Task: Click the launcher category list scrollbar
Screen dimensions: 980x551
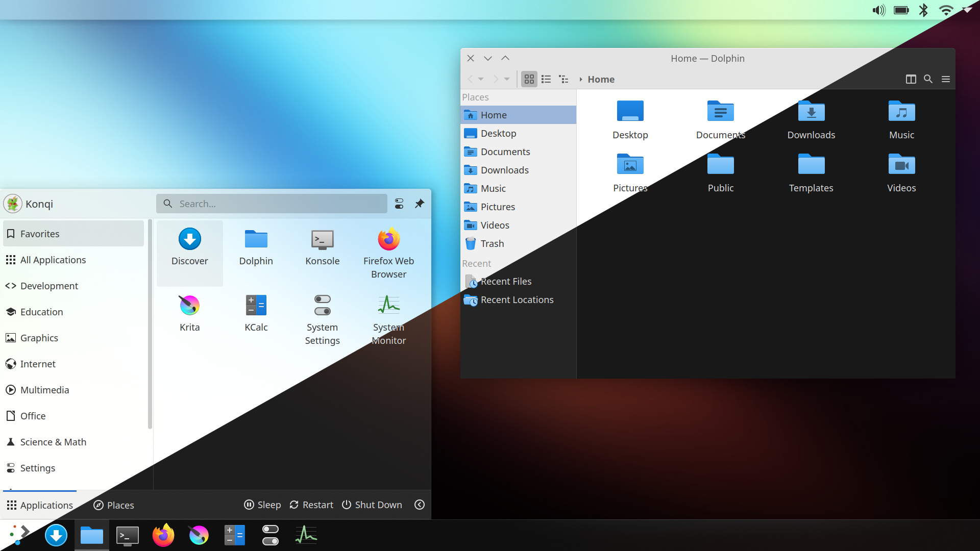Action: 150,324
